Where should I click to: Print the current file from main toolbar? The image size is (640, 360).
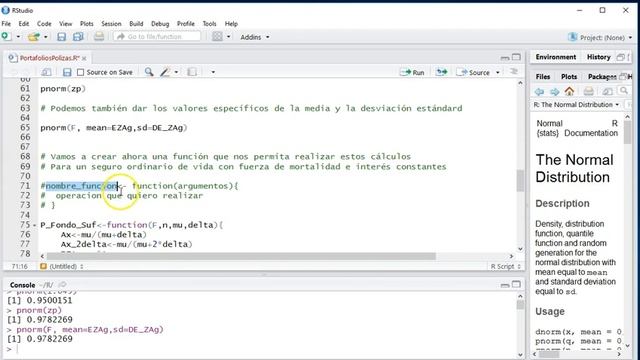[99, 37]
